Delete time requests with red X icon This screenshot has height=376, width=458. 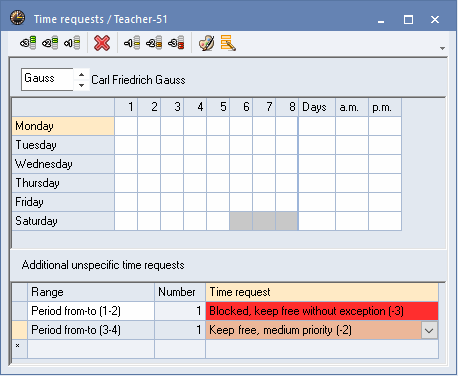(x=102, y=43)
